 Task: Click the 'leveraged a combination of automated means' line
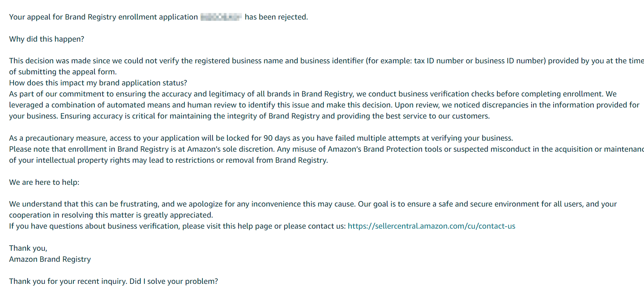324,105
